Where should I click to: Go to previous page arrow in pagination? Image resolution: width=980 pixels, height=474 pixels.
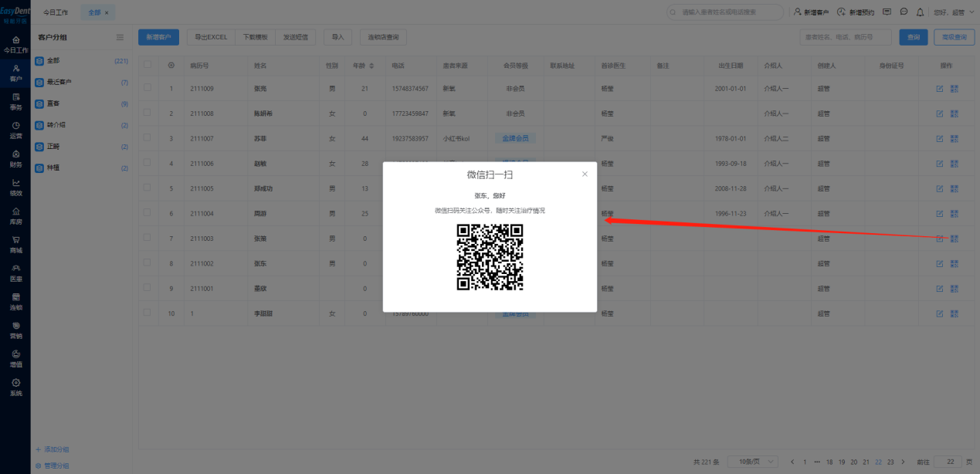click(792, 462)
